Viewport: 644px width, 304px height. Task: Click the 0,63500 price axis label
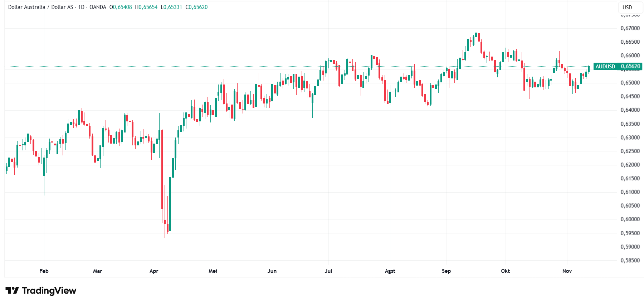click(x=630, y=124)
